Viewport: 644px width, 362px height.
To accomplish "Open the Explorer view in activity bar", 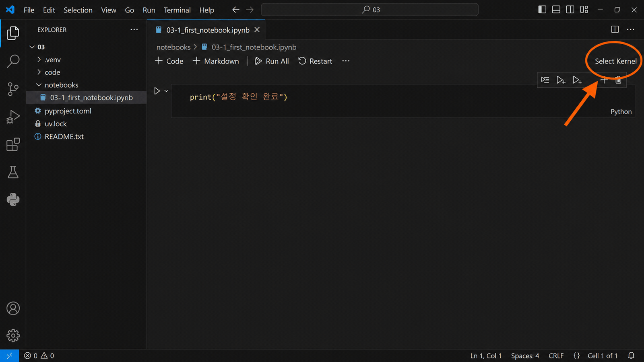I will pyautogui.click(x=13, y=33).
